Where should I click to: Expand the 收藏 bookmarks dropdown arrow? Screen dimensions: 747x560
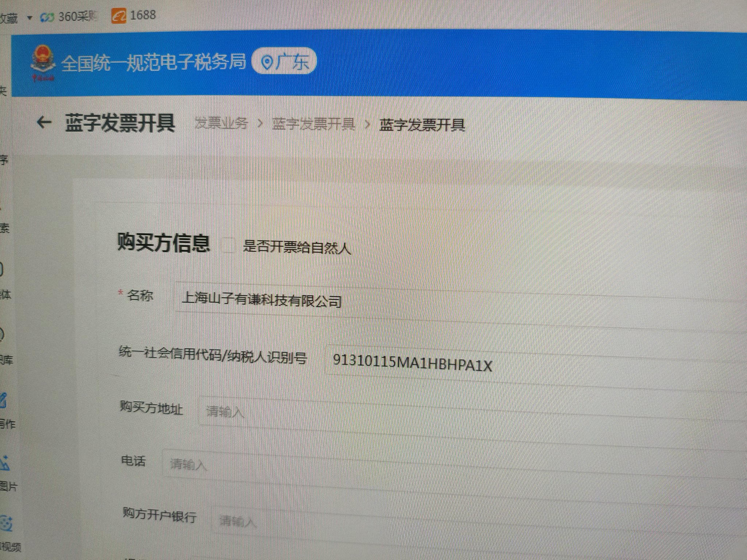point(30,17)
